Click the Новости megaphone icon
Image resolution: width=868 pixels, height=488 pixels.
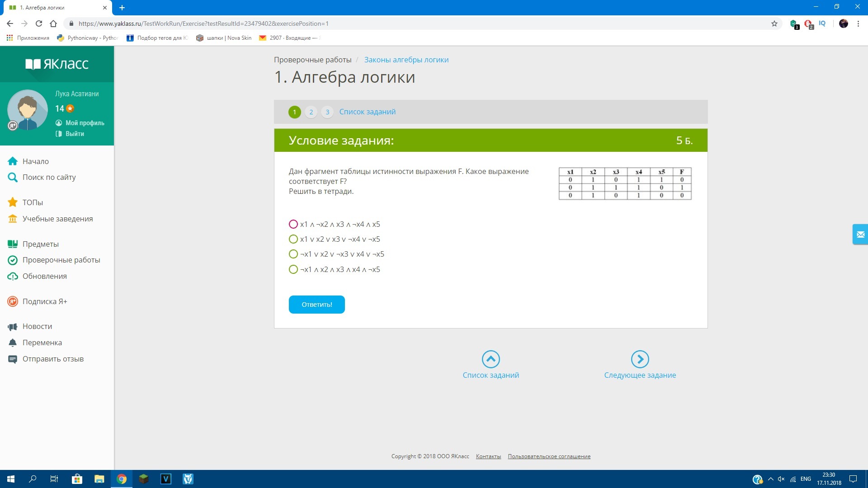pyautogui.click(x=13, y=326)
